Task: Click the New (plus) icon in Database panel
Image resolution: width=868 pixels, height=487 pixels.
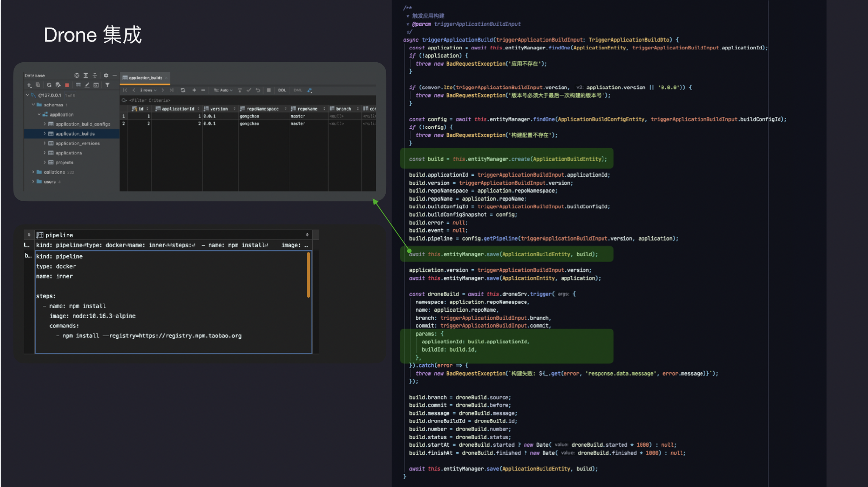Action: point(29,85)
